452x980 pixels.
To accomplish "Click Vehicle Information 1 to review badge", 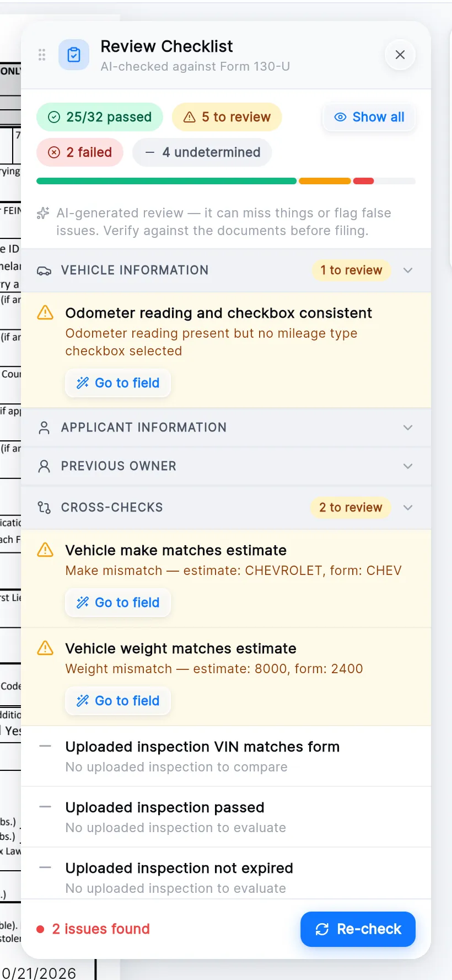I will click(x=351, y=270).
